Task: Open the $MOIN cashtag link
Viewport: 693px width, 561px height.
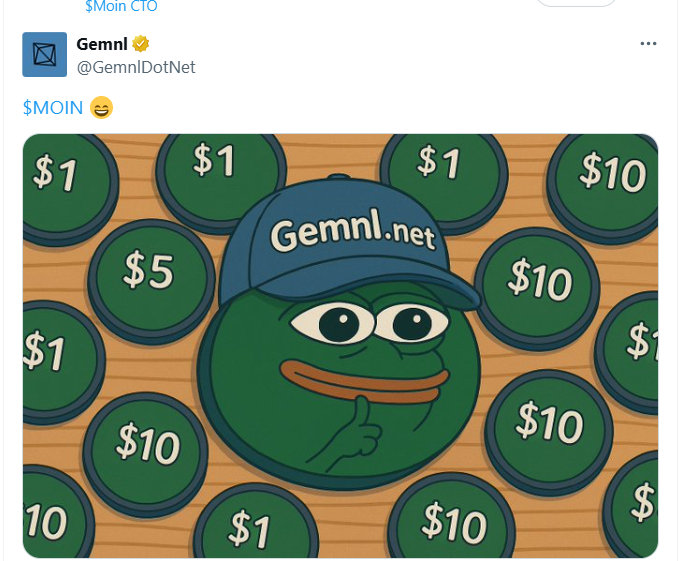Action: (x=53, y=107)
